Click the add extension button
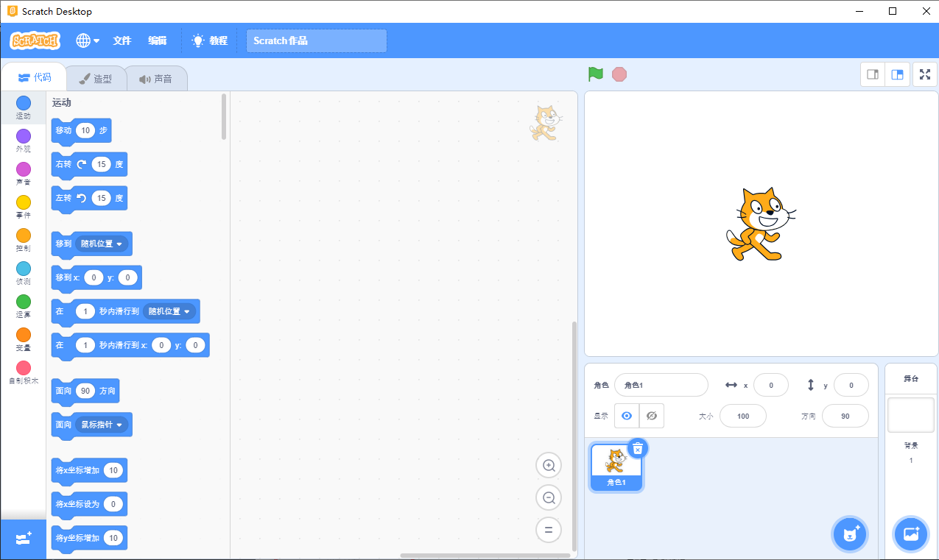The height and width of the screenshot is (560, 939). tap(24, 539)
